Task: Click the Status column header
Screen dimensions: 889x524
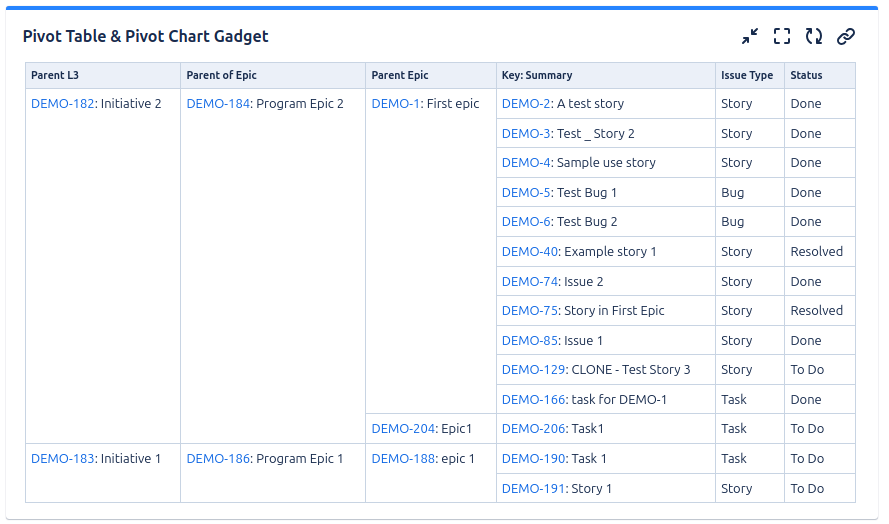Action: pyautogui.click(x=806, y=75)
